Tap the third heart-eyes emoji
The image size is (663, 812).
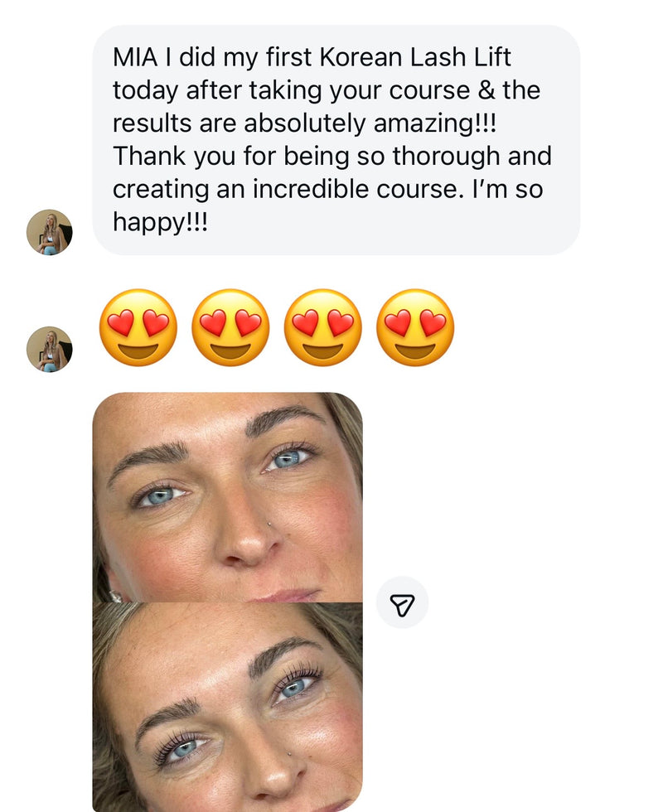(x=323, y=328)
